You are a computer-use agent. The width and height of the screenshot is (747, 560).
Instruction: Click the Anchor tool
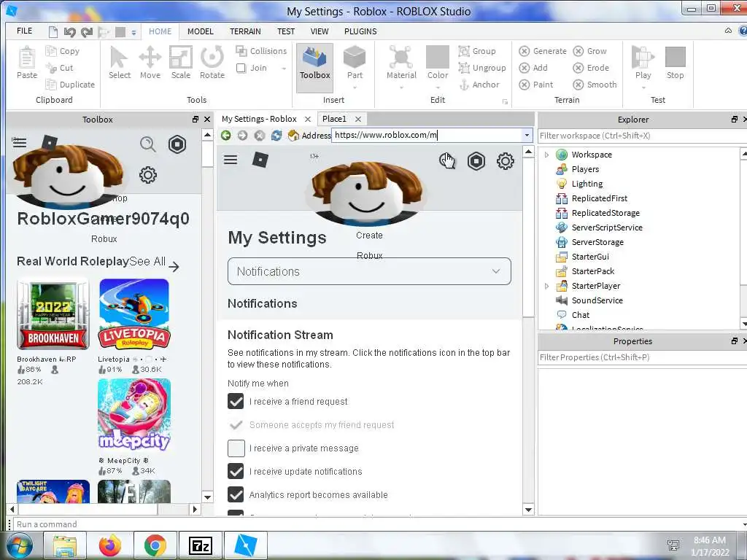479,85
